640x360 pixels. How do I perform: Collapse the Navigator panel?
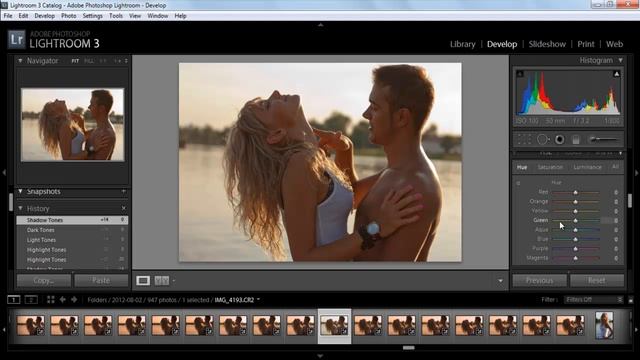(20, 60)
